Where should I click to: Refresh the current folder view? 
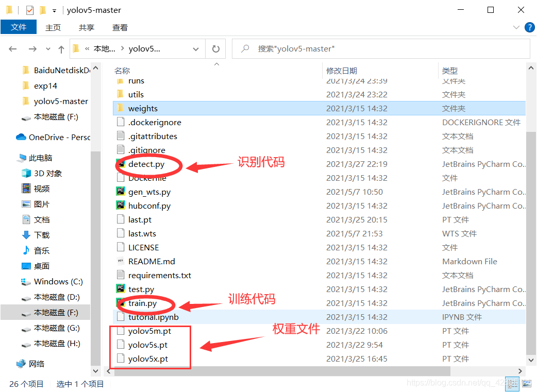[216, 49]
